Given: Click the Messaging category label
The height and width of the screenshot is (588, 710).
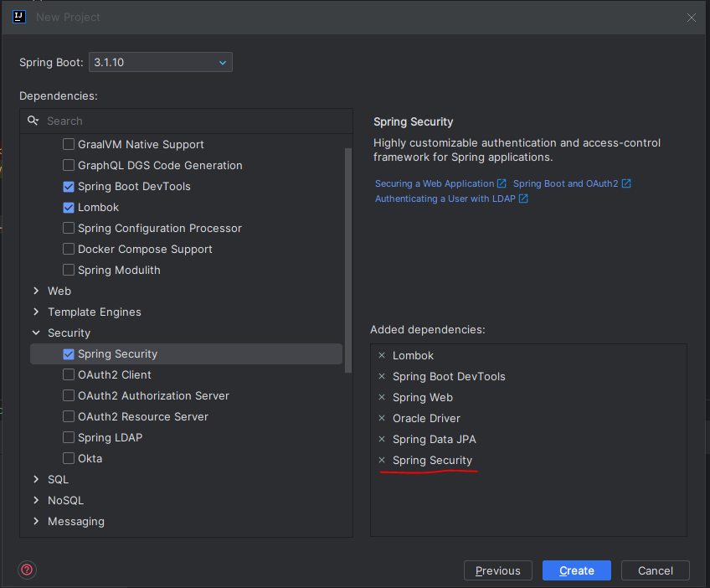Looking at the screenshot, I should click(x=76, y=521).
